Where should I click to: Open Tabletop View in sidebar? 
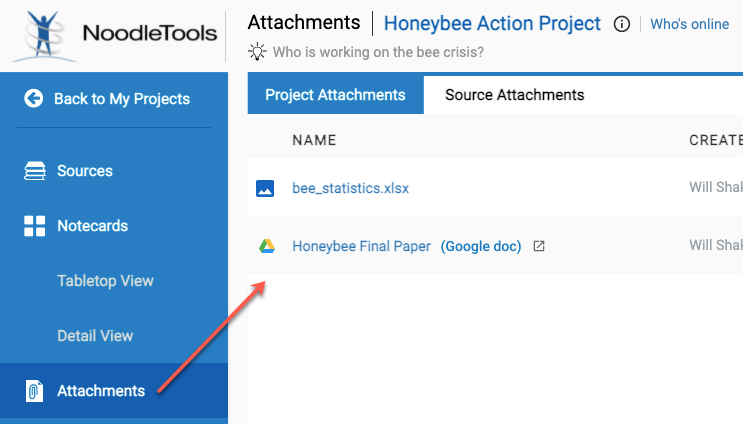coord(105,281)
